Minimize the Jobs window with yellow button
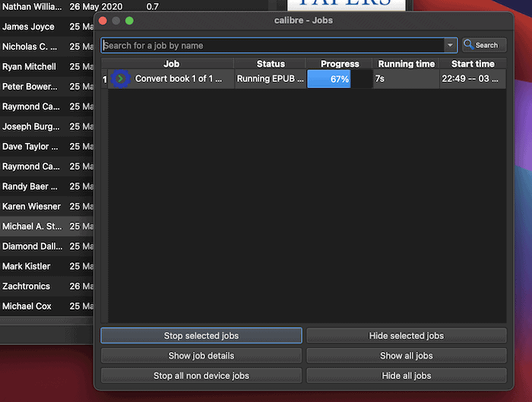 [x=116, y=21]
